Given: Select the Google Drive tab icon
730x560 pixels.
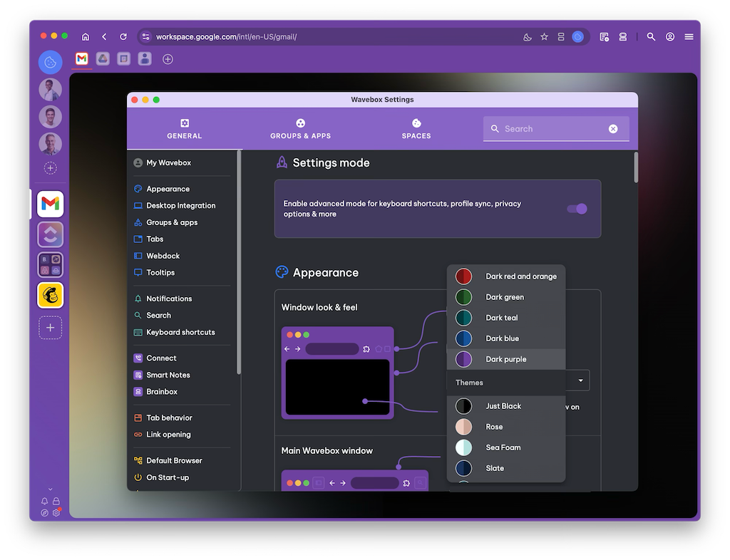Looking at the screenshot, I should [103, 58].
